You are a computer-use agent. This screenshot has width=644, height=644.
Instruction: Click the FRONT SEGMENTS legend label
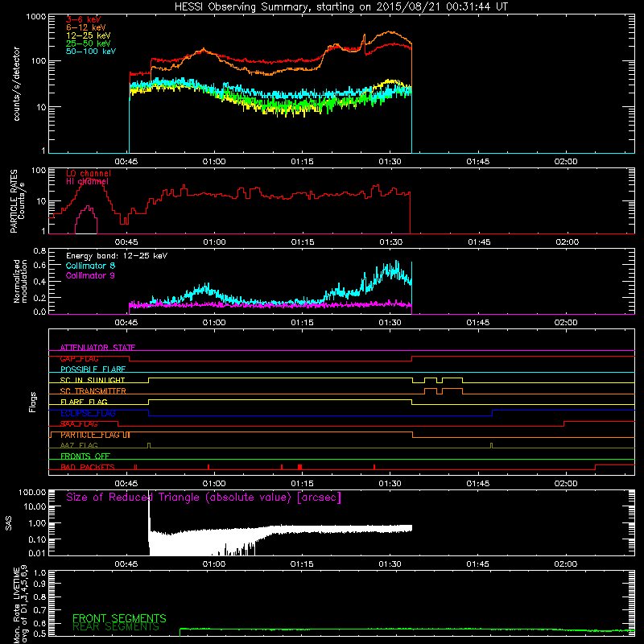[x=119, y=618]
